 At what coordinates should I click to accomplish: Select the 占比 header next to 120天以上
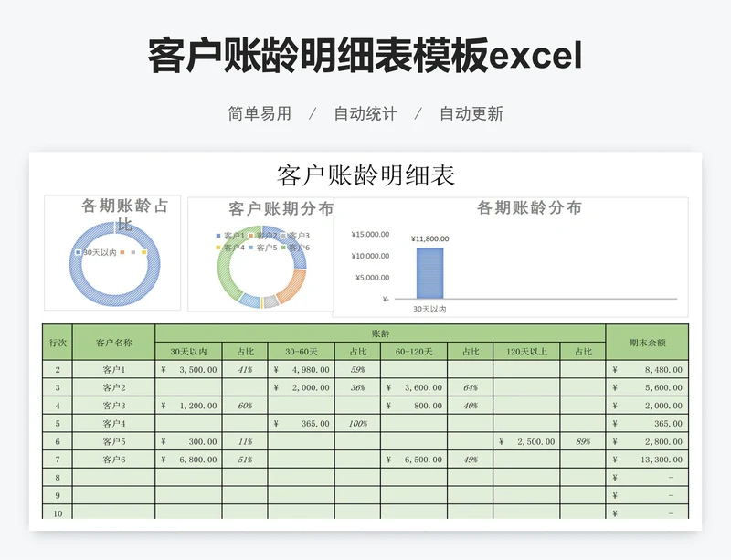point(583,352)
